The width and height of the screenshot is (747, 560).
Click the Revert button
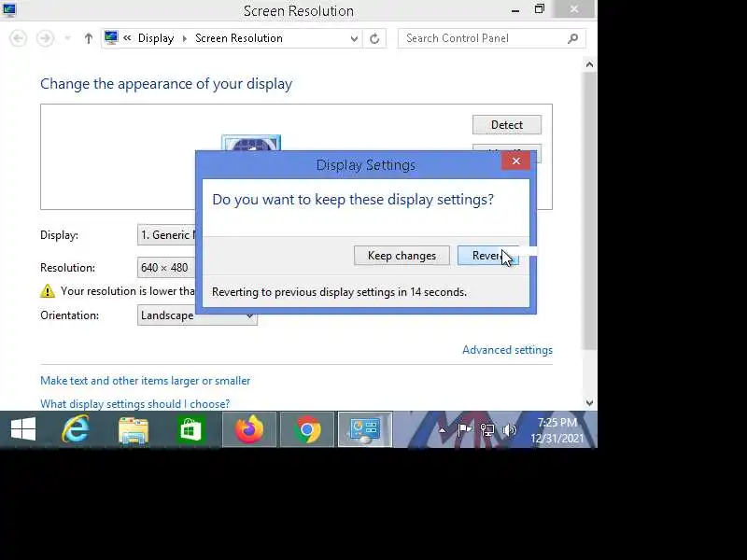(487, 256)
